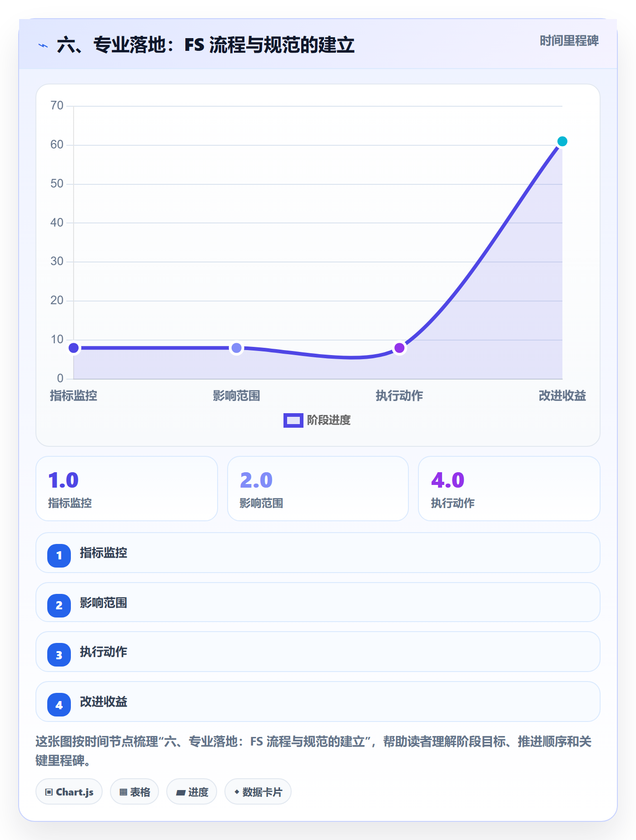Image resolution: width=636 pixels, height=840 pixels.
Task: Click numbered badge 2 for 影响范围
Action: [59, 605]
